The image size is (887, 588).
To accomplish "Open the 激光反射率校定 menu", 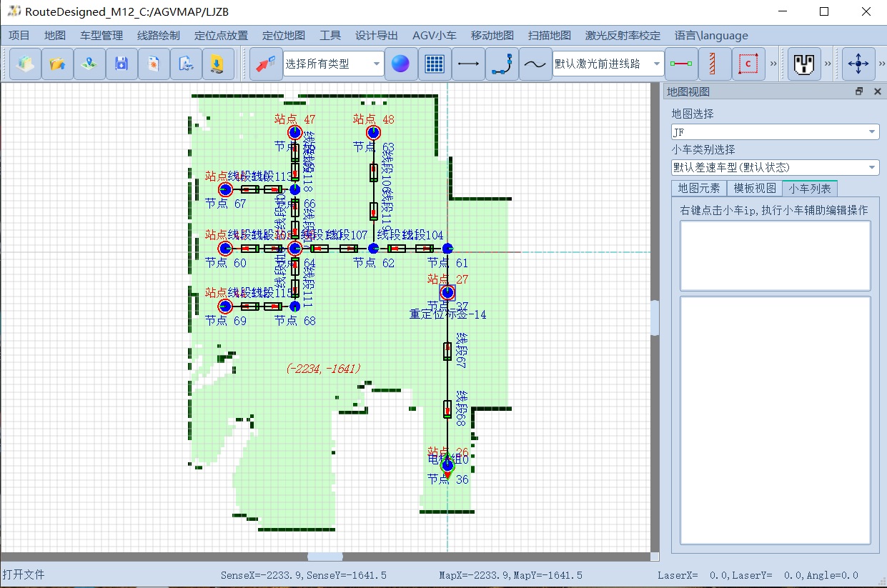I will (x=623, y=35).
